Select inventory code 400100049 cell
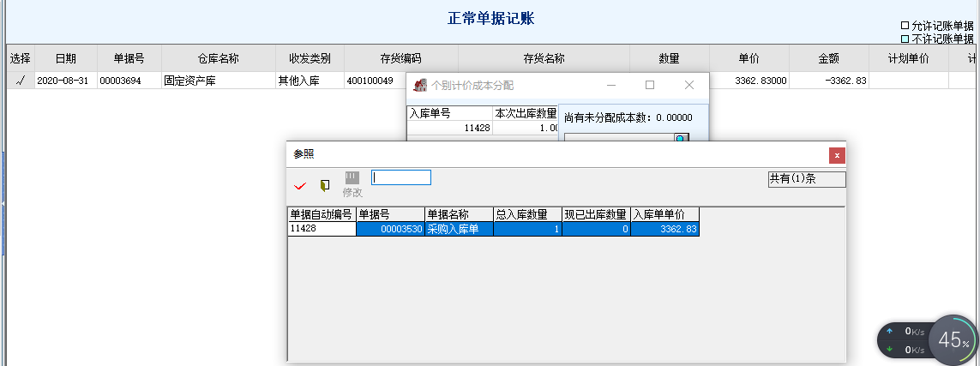This screenshot has width=980, height=366. pos(375,81)
